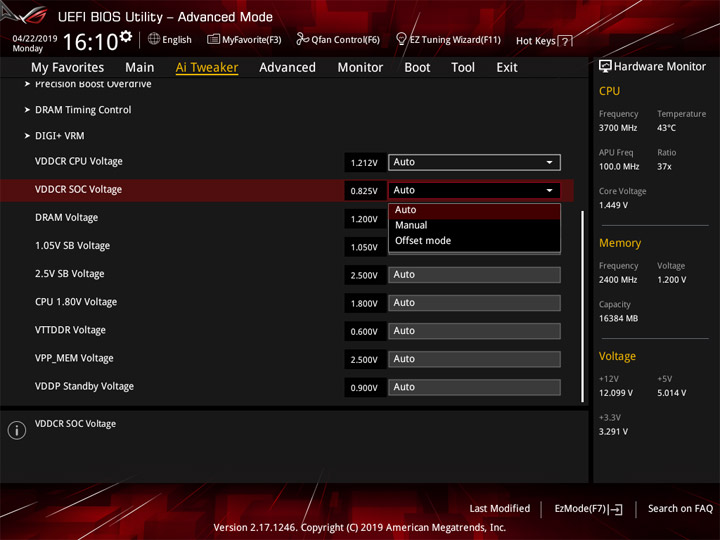Viewport: 720px width, 540px height.
Task: Click the 0.600V value box
Action: pyautogui.click(x=365, y=331)
